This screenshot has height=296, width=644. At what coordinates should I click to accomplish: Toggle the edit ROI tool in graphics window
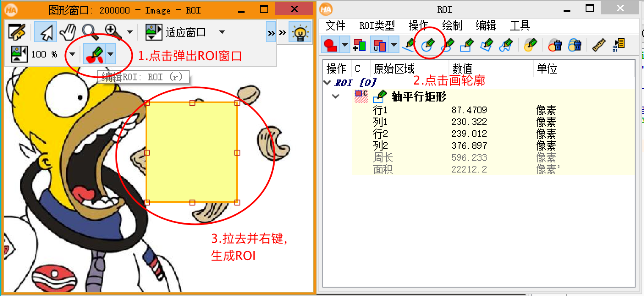[x=94, y=54]
